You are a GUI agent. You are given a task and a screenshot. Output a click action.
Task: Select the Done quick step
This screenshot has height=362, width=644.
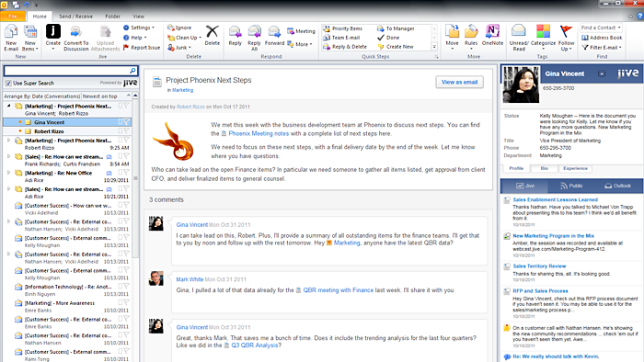pos(388,38)
